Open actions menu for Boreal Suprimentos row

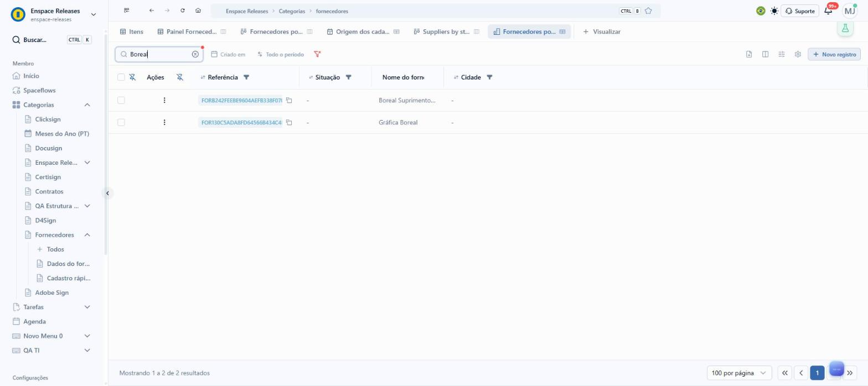pyautogui.click(x=164, y=100)
